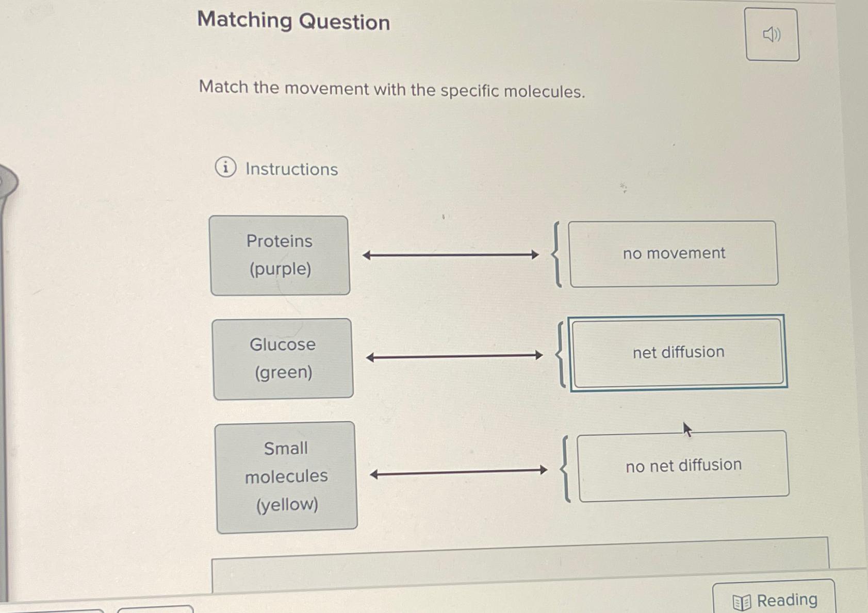This screenshot has height=613, width=868.
Task: Open the 'no movement' answer slot
Action: click(x=673, y=253)
